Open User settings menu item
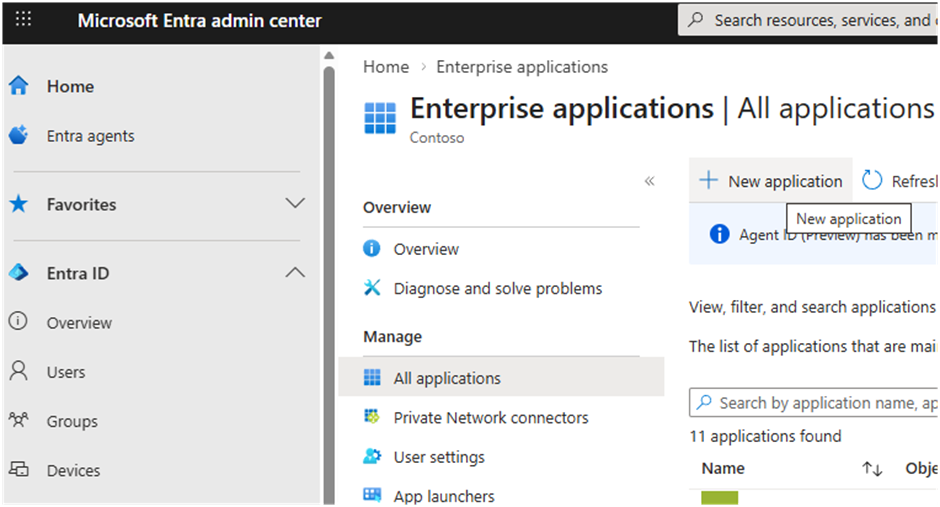Viewport: 940px width, 507px height. coord(438,457)
